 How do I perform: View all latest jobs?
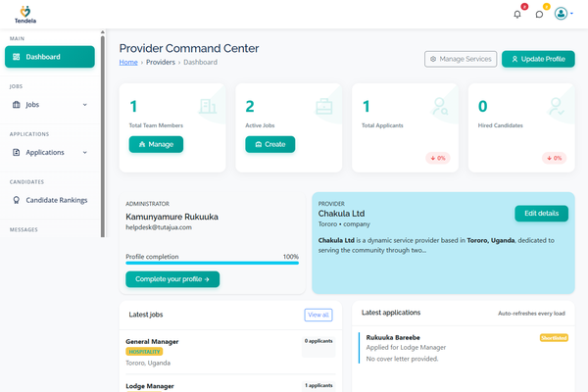pos(318,315)
